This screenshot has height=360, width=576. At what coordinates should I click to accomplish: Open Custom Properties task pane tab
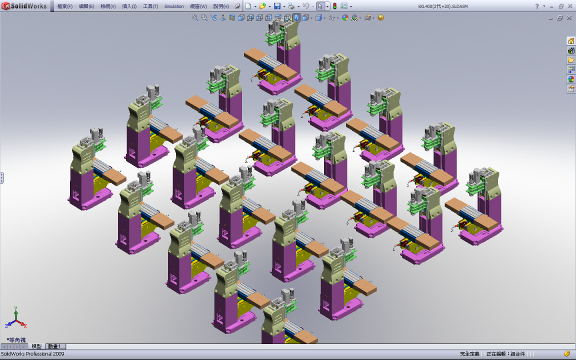coord(570,89)
